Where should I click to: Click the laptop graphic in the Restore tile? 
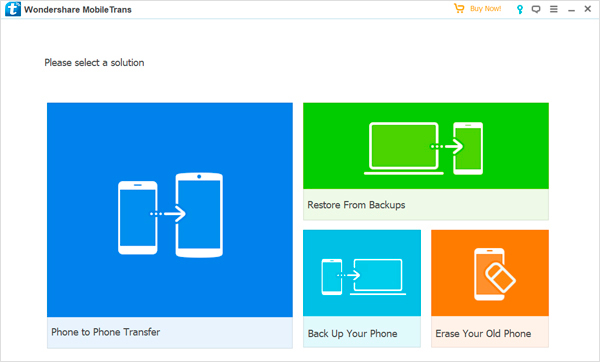pyautogui.click(x=404, y=148)
